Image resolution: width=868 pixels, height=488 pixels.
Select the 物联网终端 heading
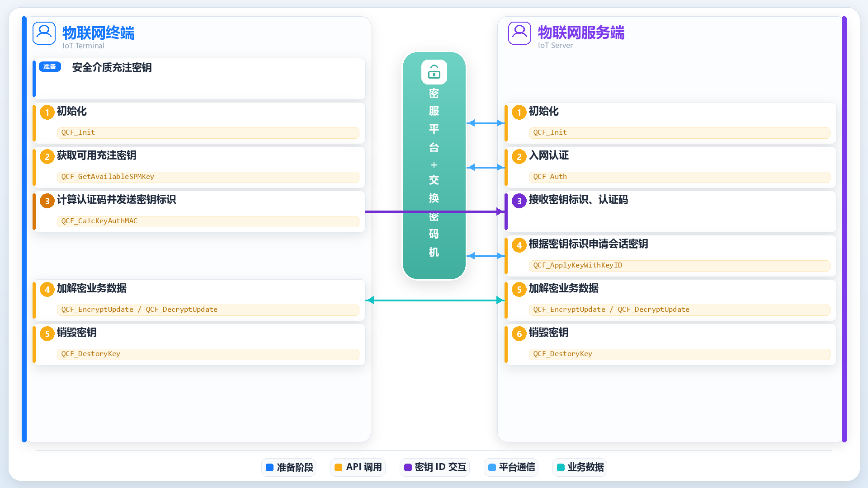(x=98, y=33)
